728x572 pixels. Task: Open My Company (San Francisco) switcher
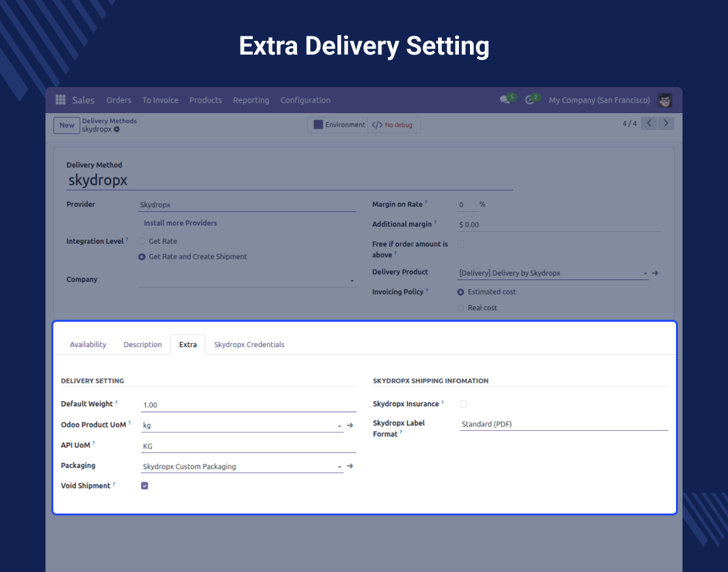click(x=599, y=100)
